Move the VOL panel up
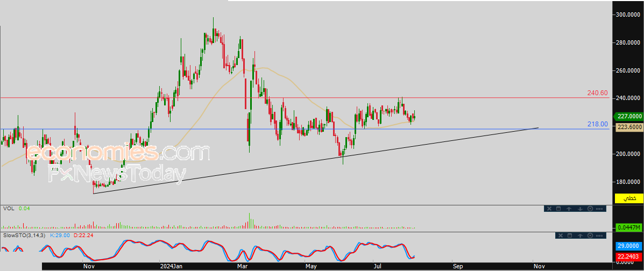This screenshot has width=644, height=271. 569,209
